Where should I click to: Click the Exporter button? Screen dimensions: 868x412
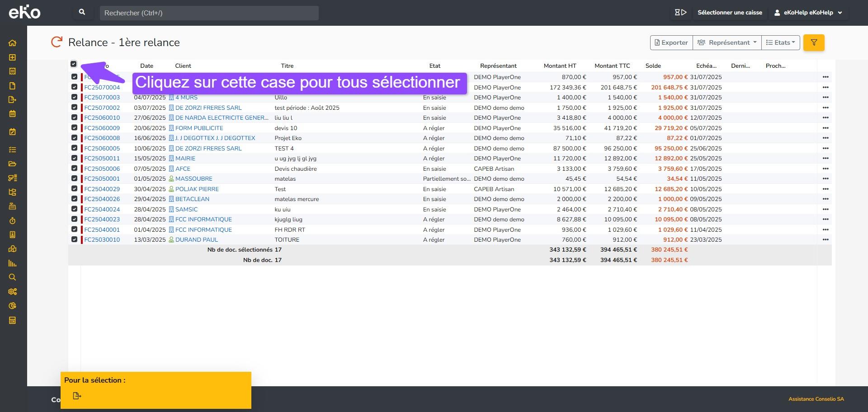pyautogui.click(x=671, y=42)
